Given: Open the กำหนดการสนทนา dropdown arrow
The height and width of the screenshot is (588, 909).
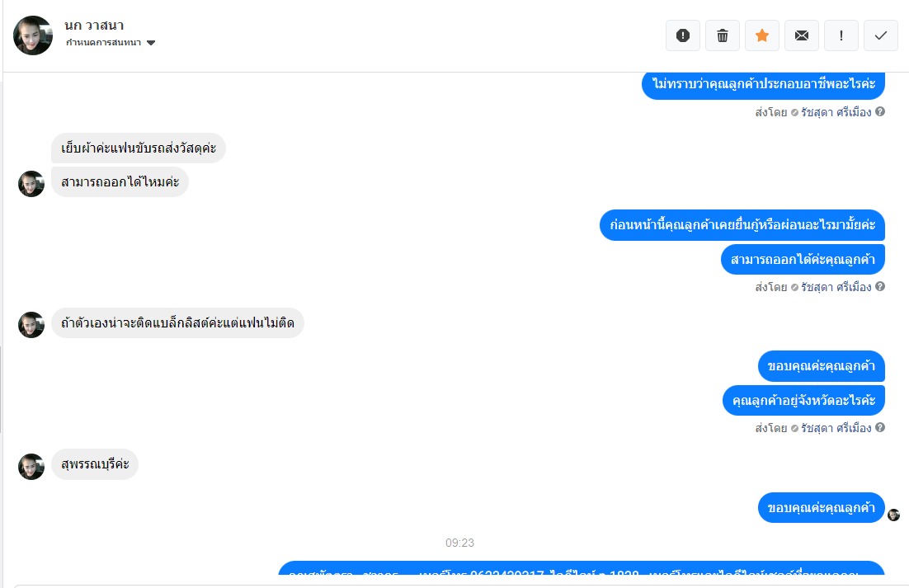Looking at the screenshot, I should 151,43.
